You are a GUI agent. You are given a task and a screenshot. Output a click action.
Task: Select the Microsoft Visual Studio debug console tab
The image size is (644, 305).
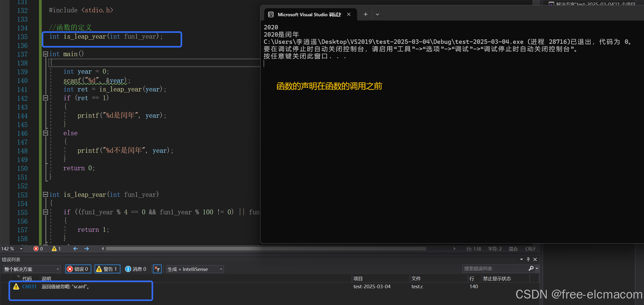309,15
